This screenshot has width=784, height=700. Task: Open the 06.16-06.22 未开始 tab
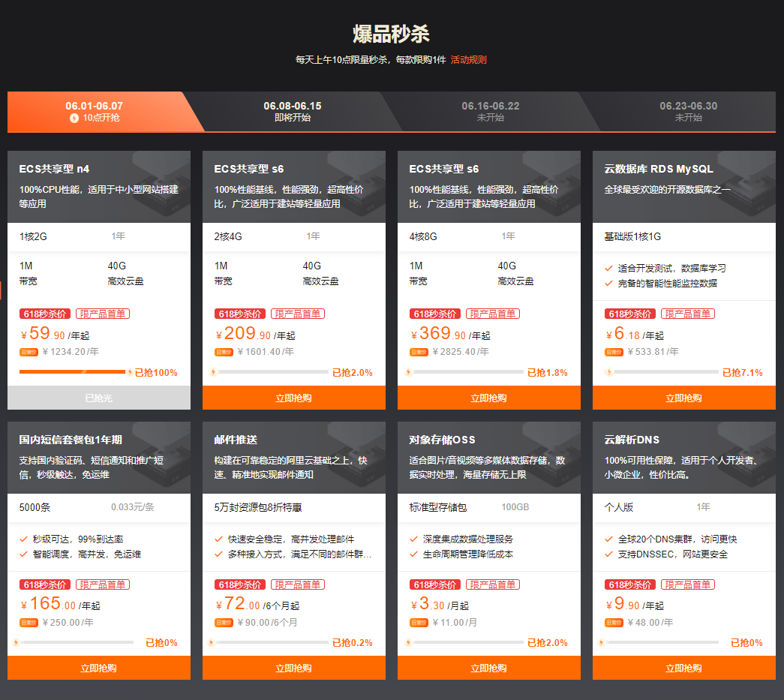coord(491,112)
